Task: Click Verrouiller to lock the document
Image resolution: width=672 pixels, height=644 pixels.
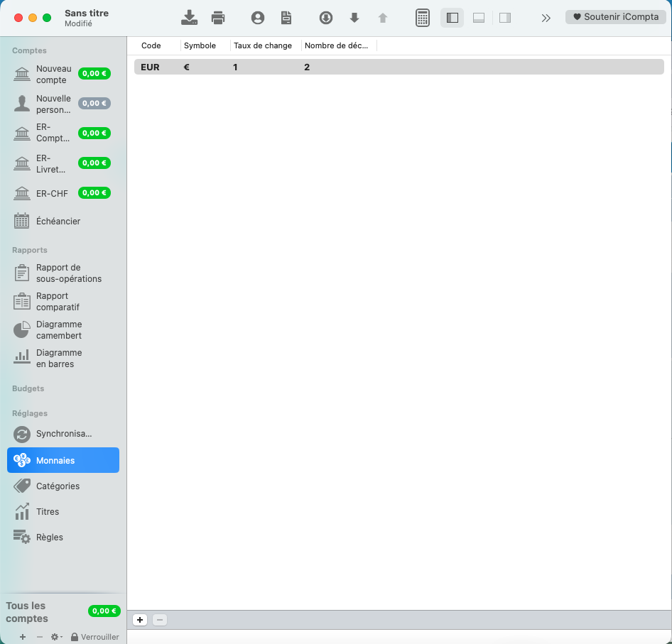Action: tap(95, 637)
